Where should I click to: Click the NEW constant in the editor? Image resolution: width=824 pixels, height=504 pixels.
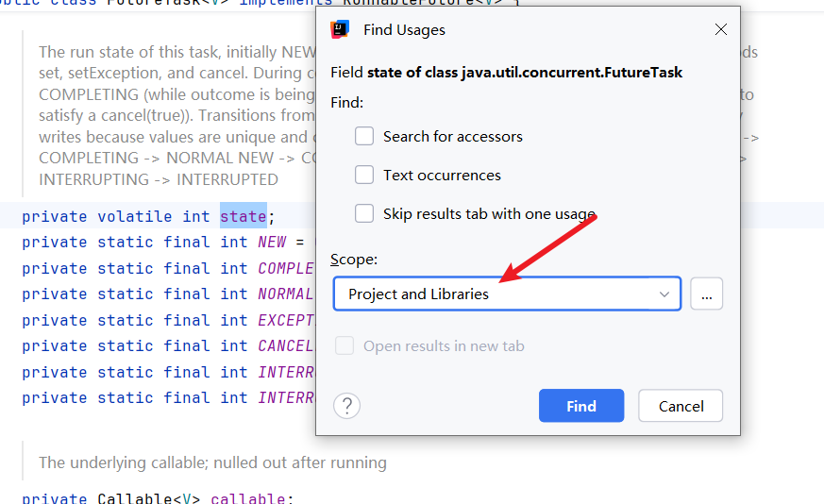pos(272,243)
